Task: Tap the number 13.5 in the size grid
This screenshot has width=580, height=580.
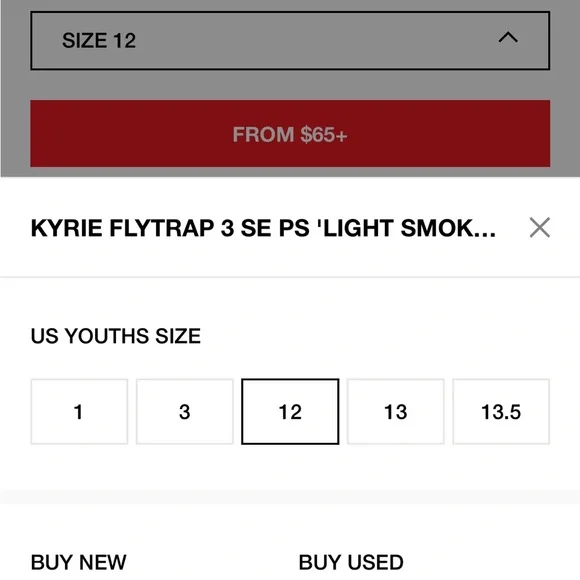Action: (501, 412)
